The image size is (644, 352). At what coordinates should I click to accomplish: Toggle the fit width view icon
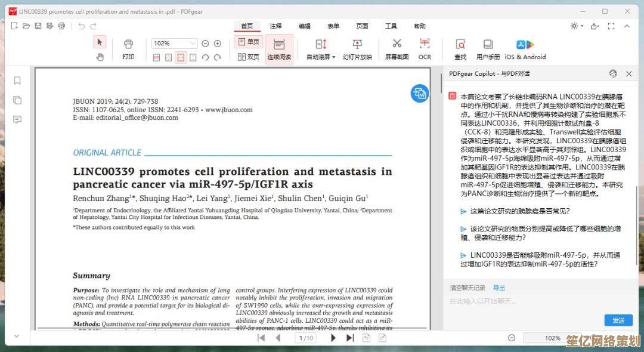181,57
